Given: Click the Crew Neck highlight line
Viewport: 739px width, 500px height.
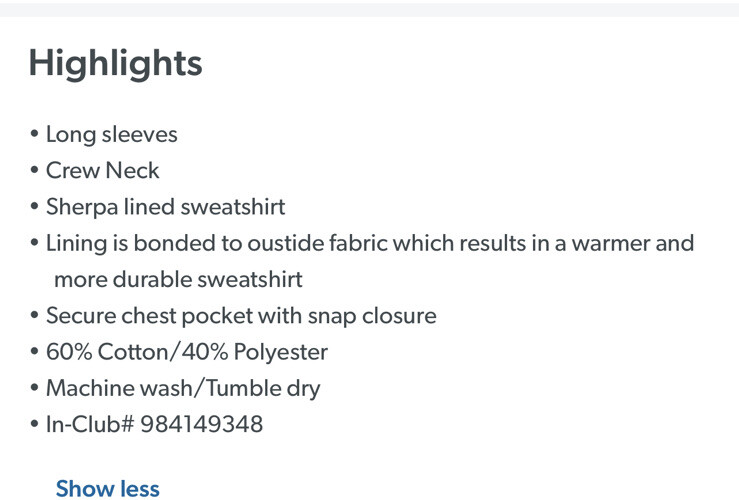Looking at the screenshot, I should coord(102,171).
